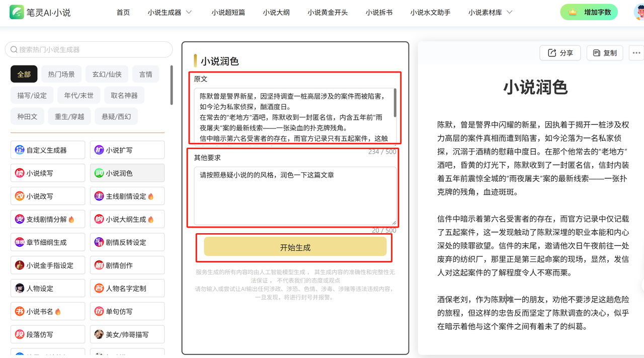Viewport: 644px width, 358px height.
Task: Open 小说水文助手 in the navigation
Action: coord(430,13)
